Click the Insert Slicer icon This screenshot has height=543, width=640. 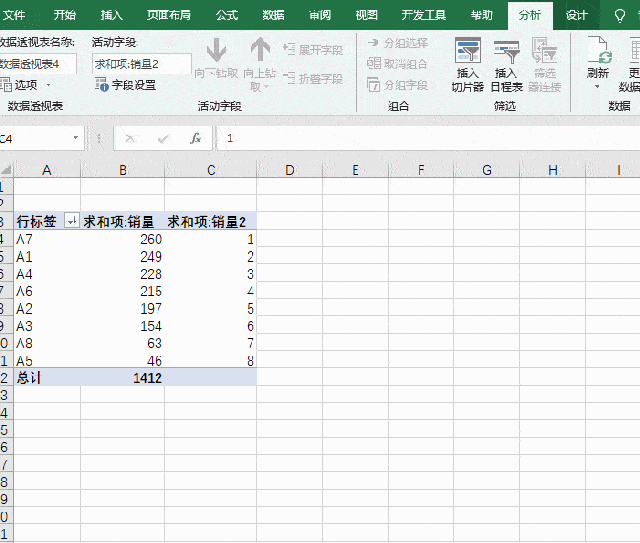click(468, 51)
